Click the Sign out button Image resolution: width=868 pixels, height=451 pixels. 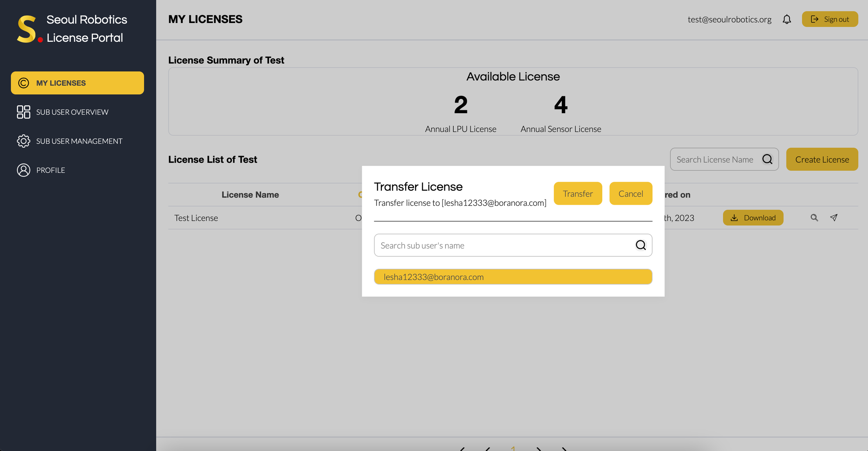(x=830, y=19)
